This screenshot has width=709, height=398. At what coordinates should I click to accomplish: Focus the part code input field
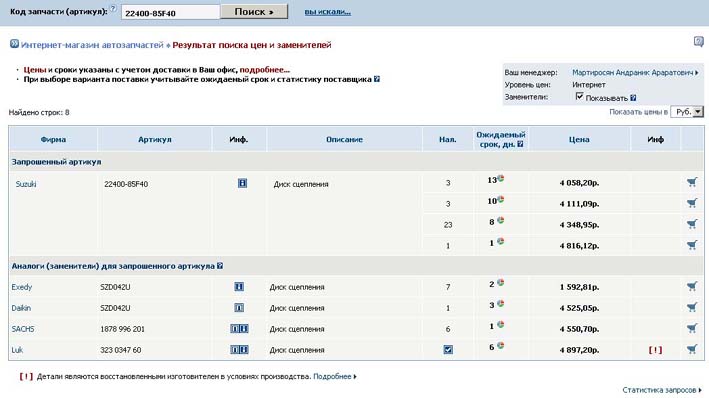170,12
